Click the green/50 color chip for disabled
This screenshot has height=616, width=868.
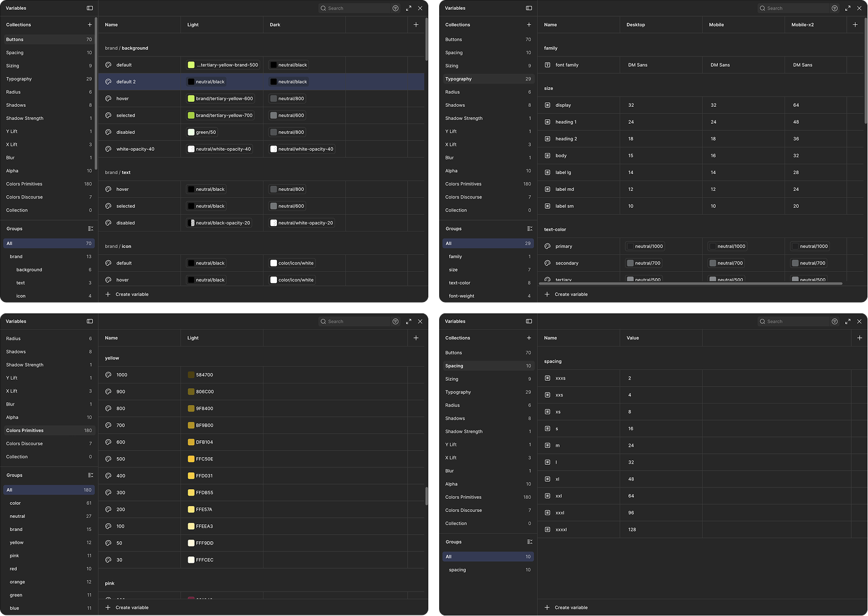(202, 132)
